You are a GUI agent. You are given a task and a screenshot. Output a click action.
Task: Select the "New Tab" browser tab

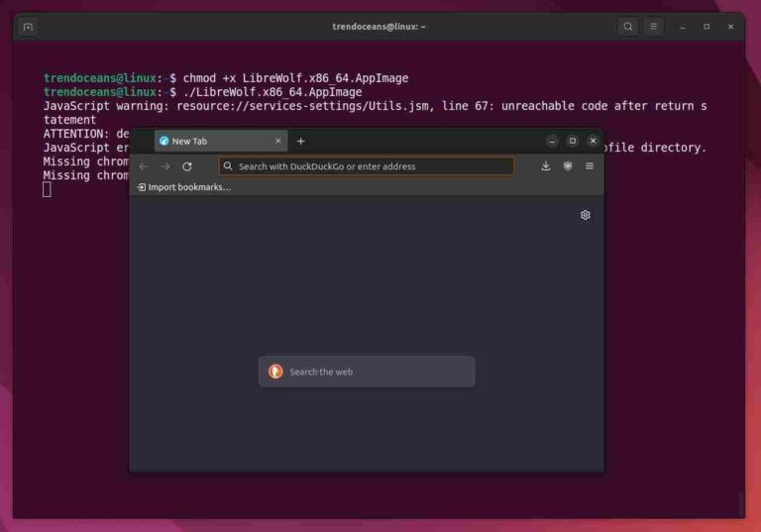[x=213, y=141]
